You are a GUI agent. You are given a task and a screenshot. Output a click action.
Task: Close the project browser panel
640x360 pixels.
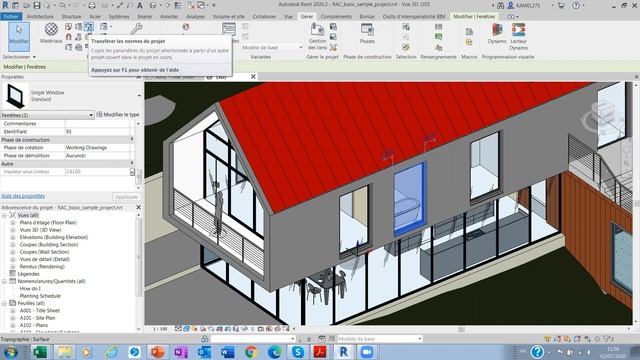pyautogui.click(x=138, y=207)
